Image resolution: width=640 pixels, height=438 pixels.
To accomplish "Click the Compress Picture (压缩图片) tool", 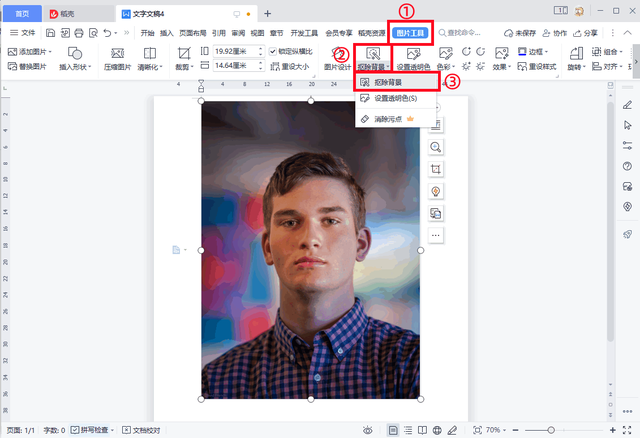I will tap(117, 59).
